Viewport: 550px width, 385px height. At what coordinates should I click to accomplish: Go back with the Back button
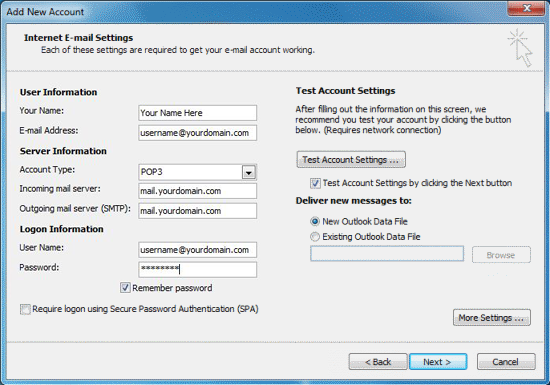378,362
